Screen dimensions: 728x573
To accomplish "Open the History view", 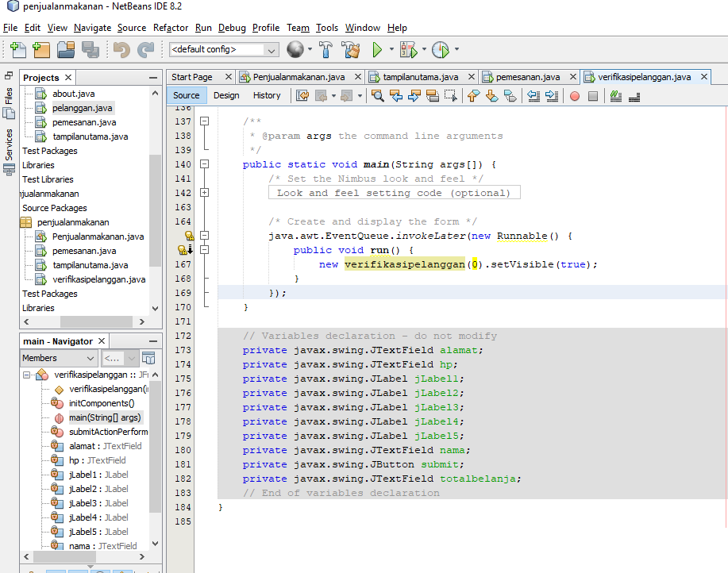I will tap(267, 95).
